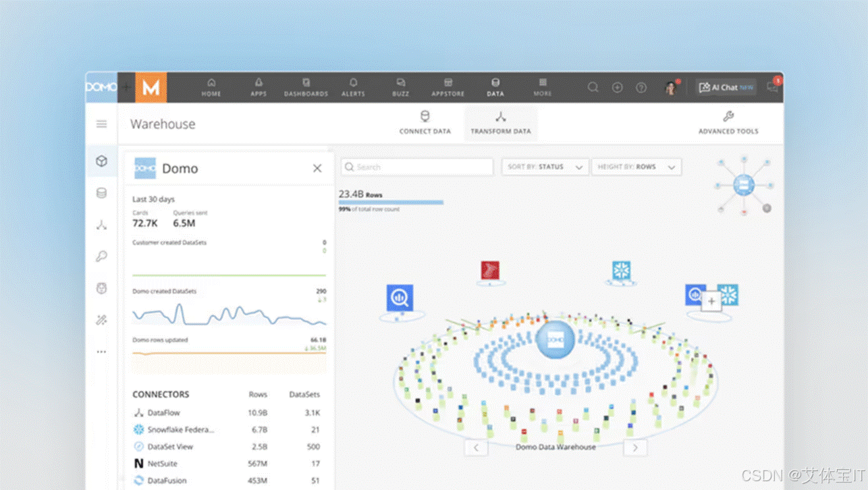
Task: Open Apps in the navigation bar
Action: [x=259, y=88]
